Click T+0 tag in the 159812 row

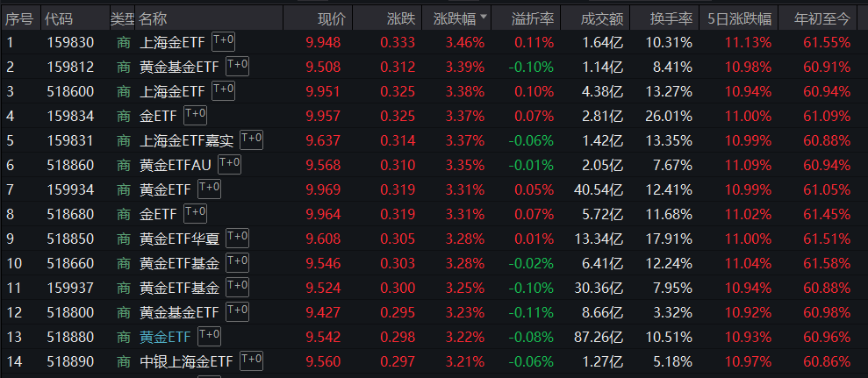pos(238,65)
